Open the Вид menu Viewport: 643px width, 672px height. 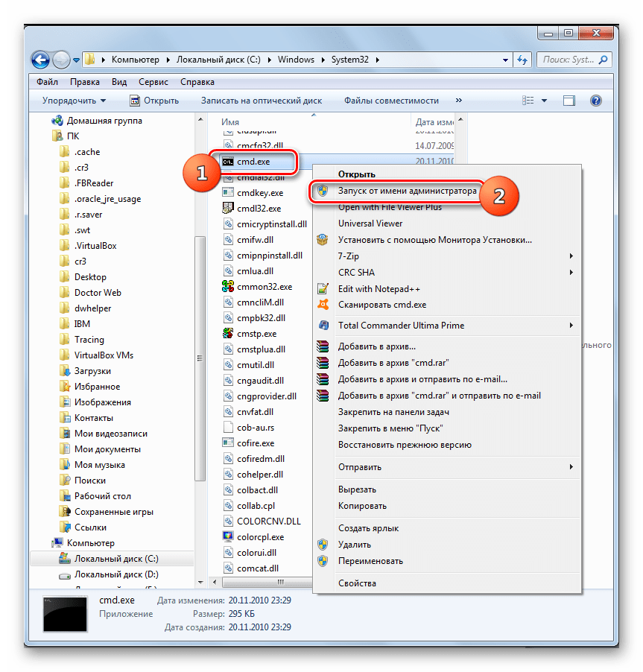(x=119, y=82)
